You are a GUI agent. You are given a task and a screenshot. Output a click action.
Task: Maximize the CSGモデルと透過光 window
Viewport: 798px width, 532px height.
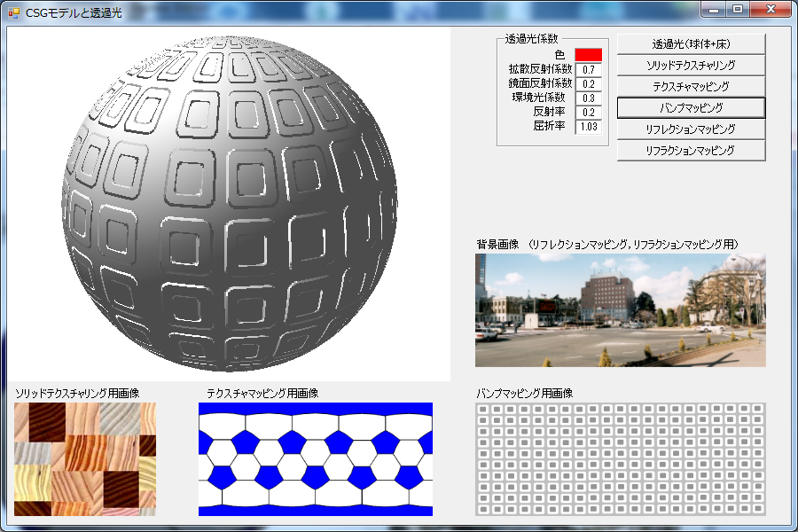pyautogui.click(x=738, y=10)
